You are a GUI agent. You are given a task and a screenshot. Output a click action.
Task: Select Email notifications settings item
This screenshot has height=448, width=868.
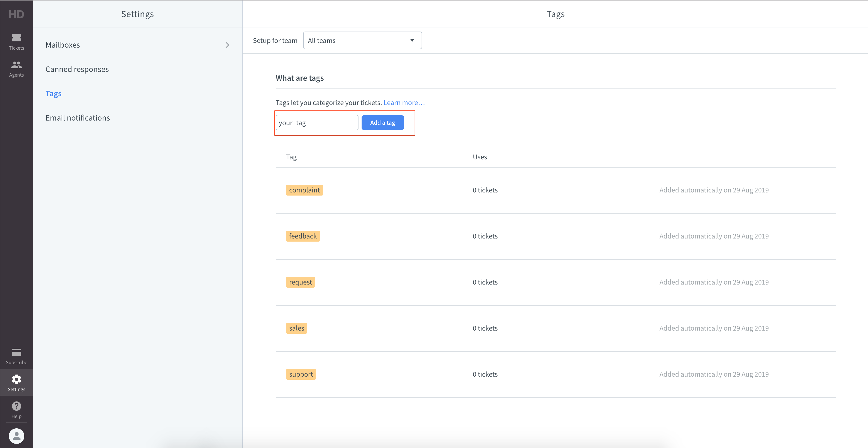click(x=138, y=118)
